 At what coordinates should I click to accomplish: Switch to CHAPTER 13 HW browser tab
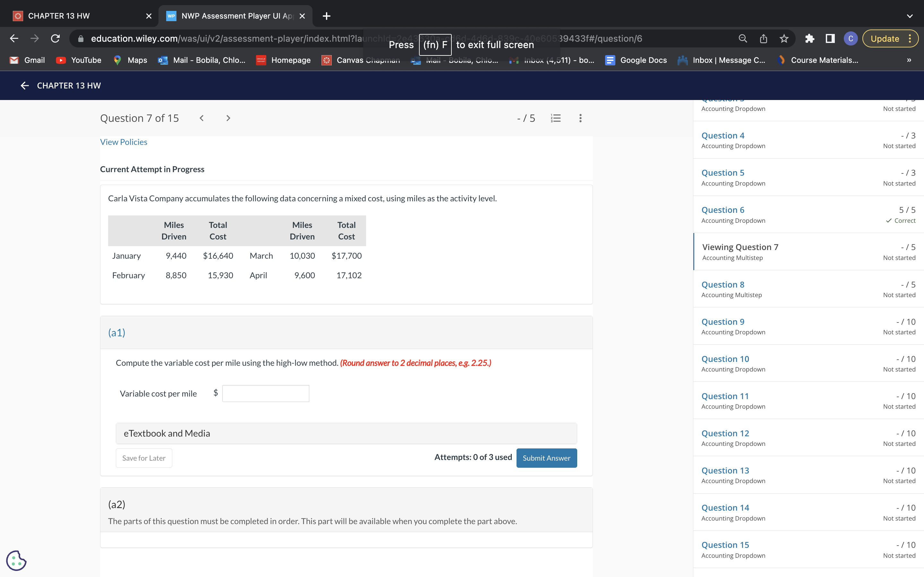[59, 16]
